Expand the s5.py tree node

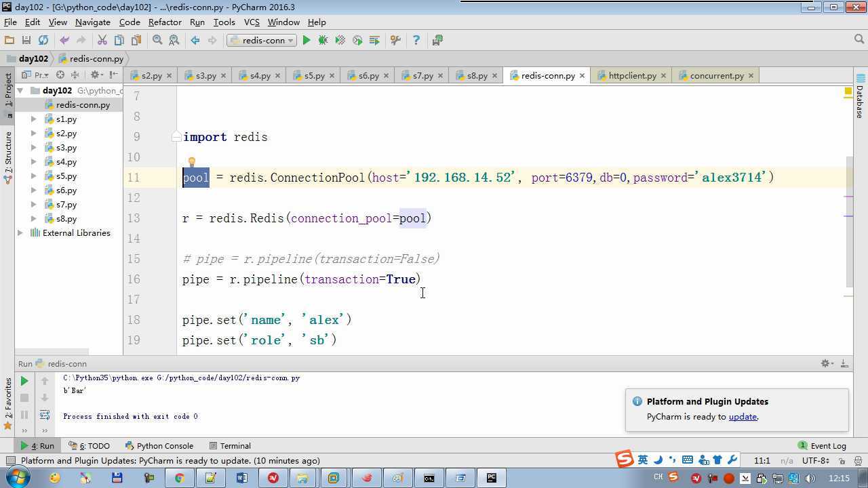click(33, 176)
